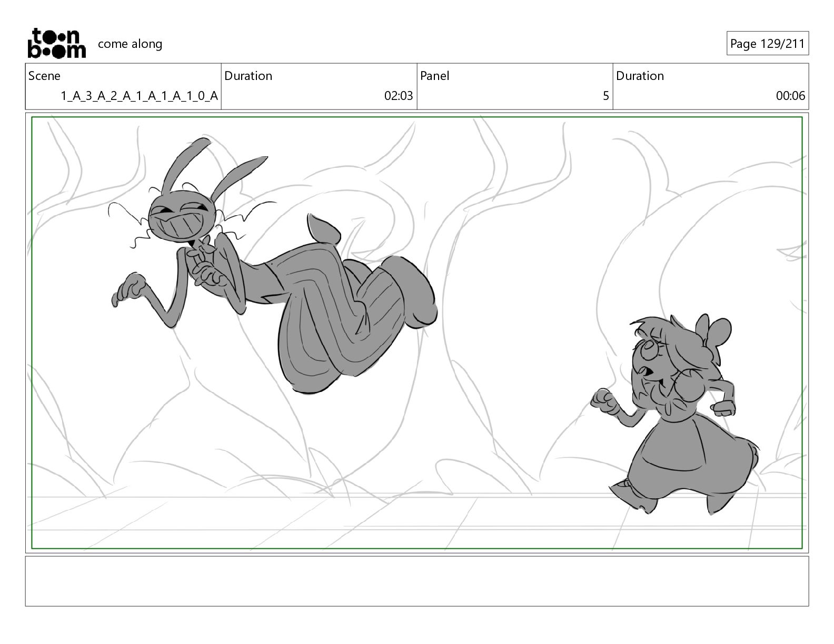Screen dimensions: 834x644
Task: Click the empty notes box below panel
Action: pos(416,581)
